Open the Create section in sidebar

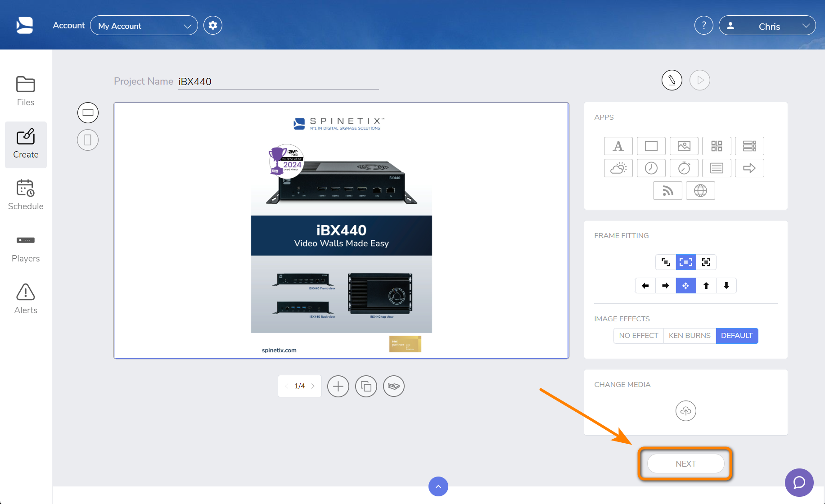point(26,144)
